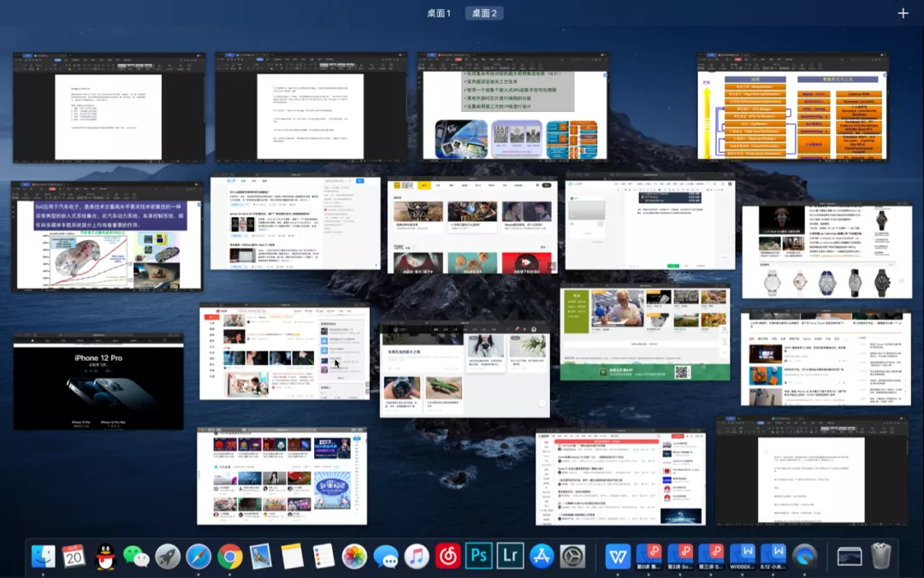Image resolution: width=924 pixels, height=578 pixels.
Task: Select the watches webpage window
Action: pos(826,250)
